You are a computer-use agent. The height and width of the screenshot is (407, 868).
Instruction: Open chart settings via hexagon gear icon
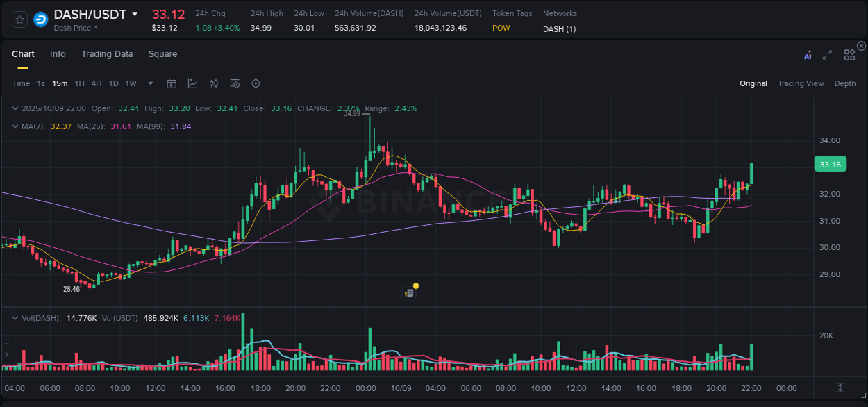tap(256, 83)
